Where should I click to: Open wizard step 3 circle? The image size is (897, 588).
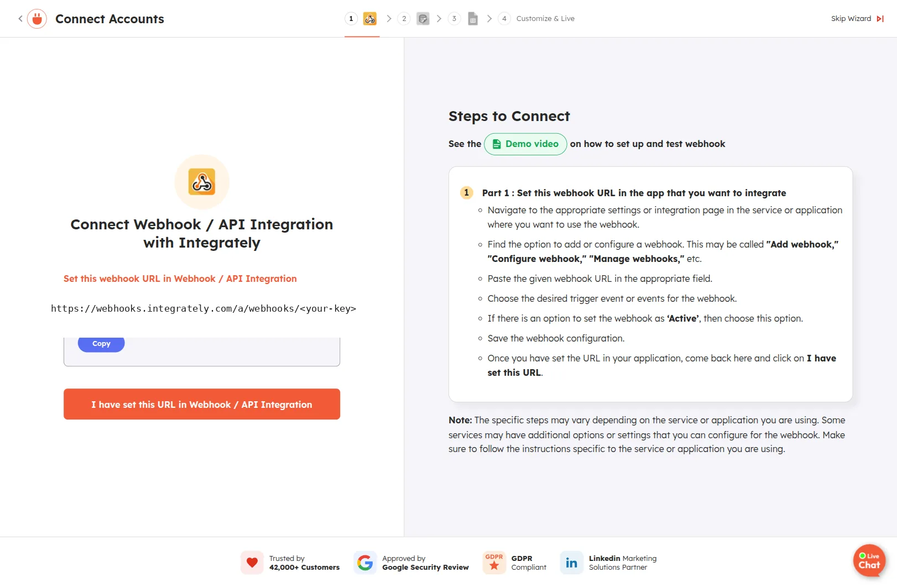(454, 19)
